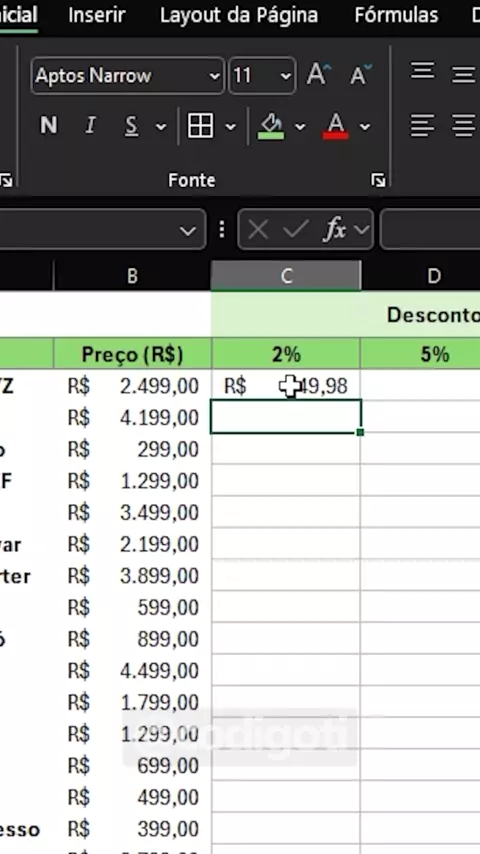
Task: Toggle Underline (S) formatting
Action: (131, 126)
